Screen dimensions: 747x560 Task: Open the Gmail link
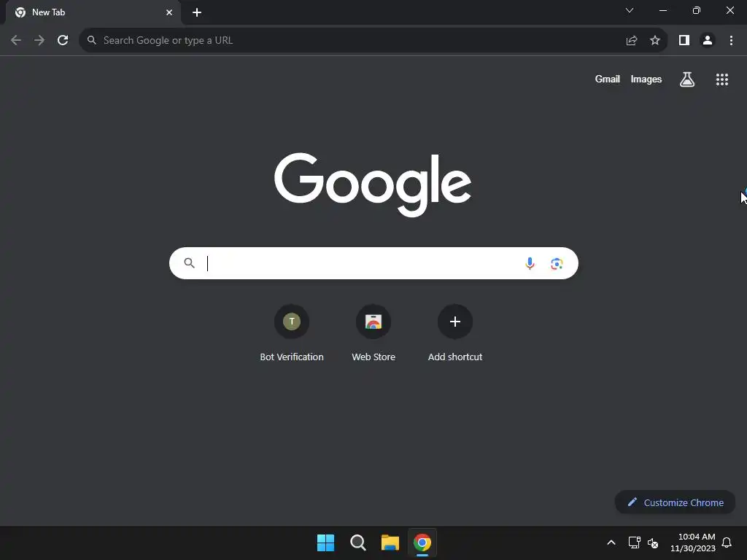click(x=608, y=79)
